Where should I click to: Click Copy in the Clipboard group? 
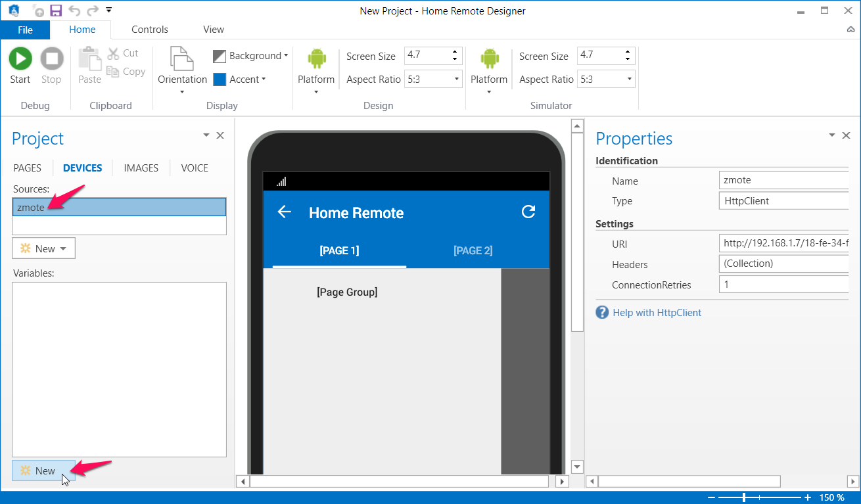click(x=126, y=72)
